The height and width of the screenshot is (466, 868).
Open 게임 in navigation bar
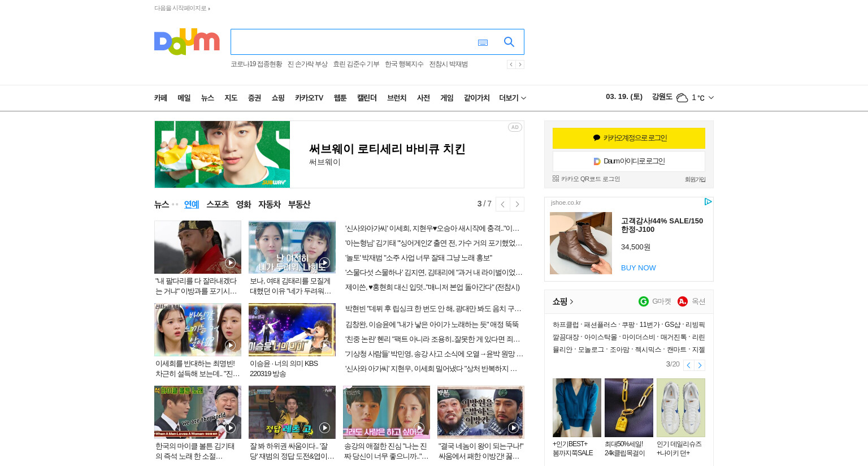tap(447, 98)
